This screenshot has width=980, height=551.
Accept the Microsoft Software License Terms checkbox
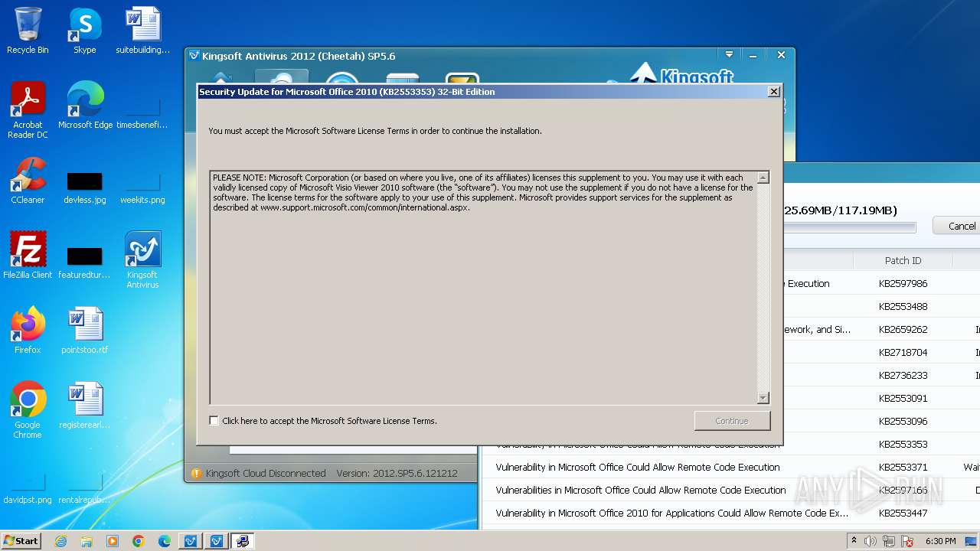click(x=214, y=420)
